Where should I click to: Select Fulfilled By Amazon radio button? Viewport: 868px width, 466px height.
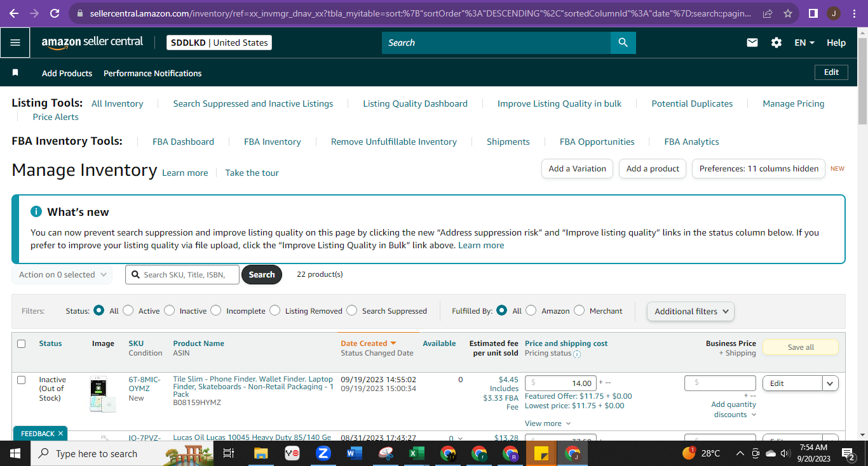coord(531,310)
